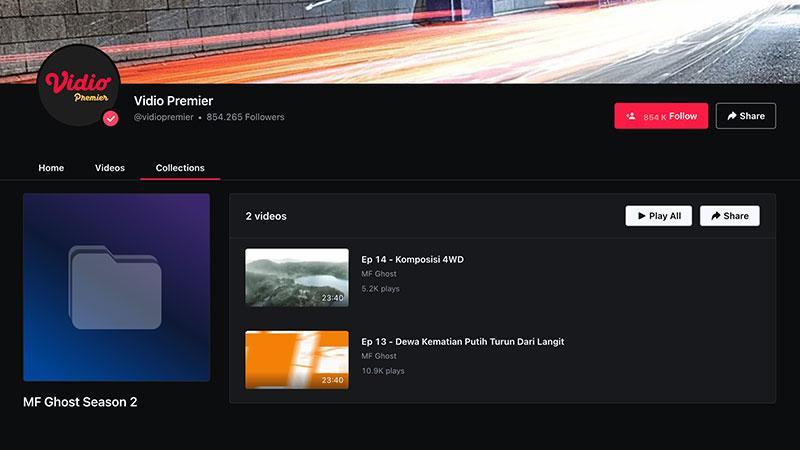Image resolution: width=800 pixels, height=450 pixels.
Task: Click the share arrow icon in collection header
Action: (x=715, y=216)
